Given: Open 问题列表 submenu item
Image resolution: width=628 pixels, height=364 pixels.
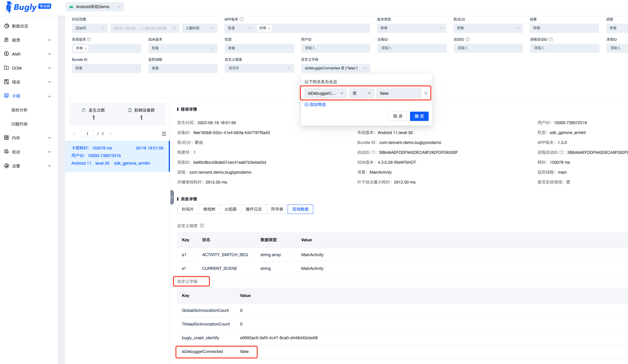Looking at the screenshot, I should [x=20, y=124].
